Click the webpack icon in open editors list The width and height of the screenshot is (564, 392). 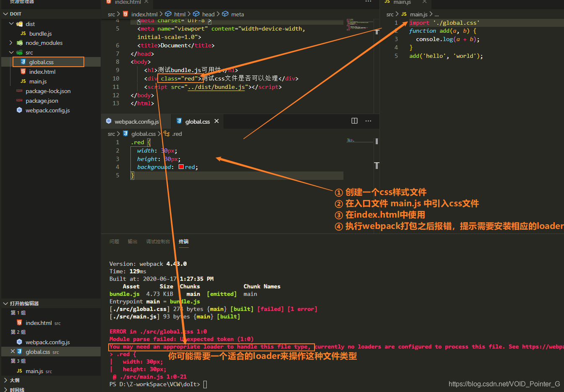(19, 342)
